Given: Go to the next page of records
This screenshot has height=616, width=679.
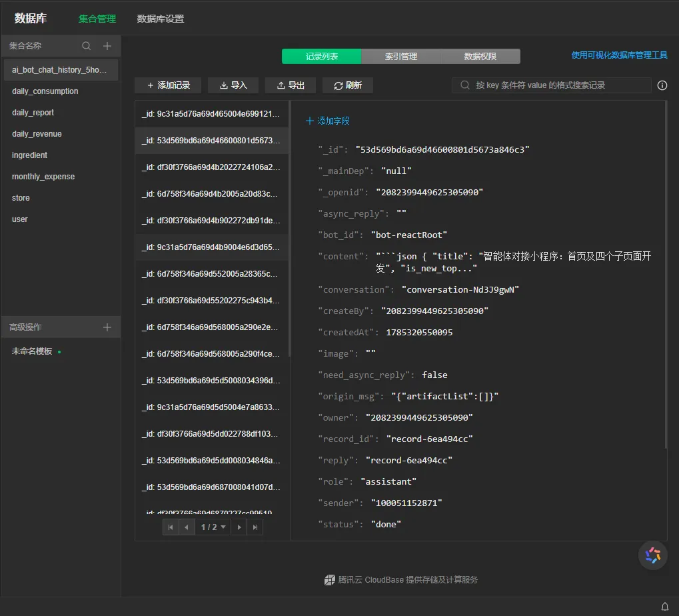Looking at the screenshot, I should 239,527.
